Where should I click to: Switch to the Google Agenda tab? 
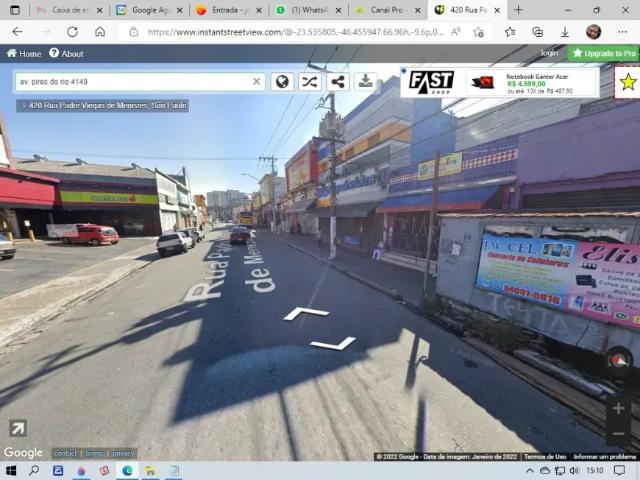pos(149,10)
